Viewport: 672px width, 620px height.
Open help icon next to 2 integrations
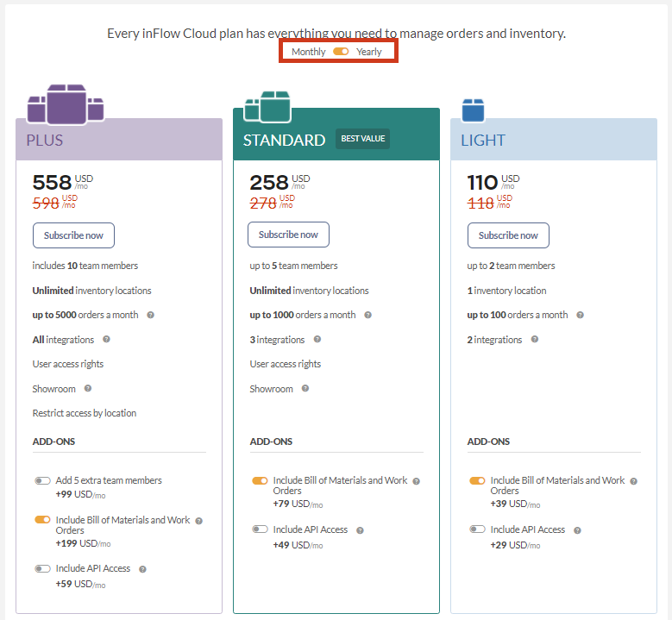[x=535, y=340]
